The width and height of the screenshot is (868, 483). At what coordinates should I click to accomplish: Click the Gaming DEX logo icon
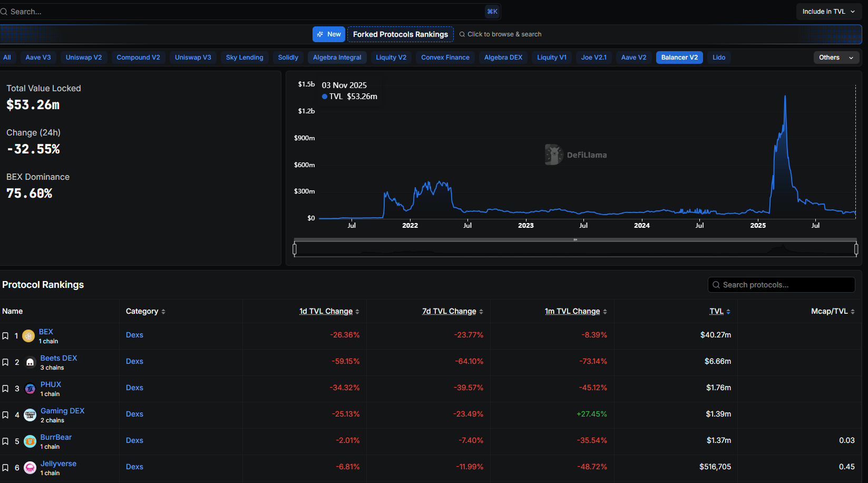(30, 415)
